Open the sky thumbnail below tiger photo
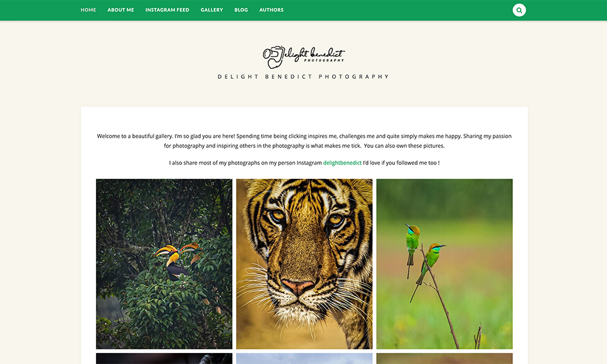Image resolution: width=607 pixels, height=364 pixels. coord(304,359)
